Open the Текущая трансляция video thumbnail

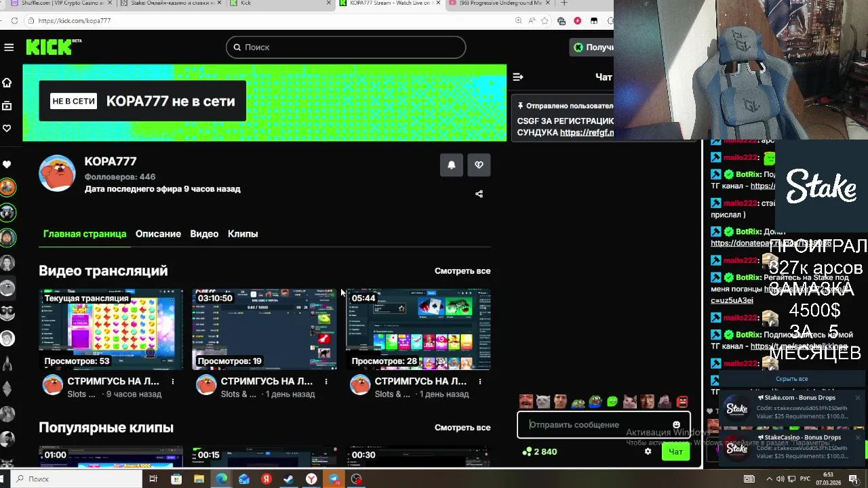[111, 329]
